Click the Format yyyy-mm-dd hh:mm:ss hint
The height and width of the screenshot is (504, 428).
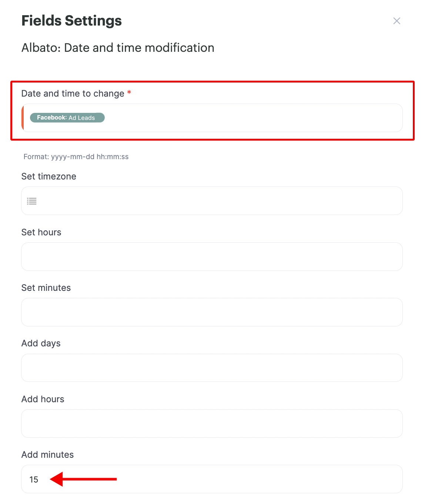pos(76,157)
